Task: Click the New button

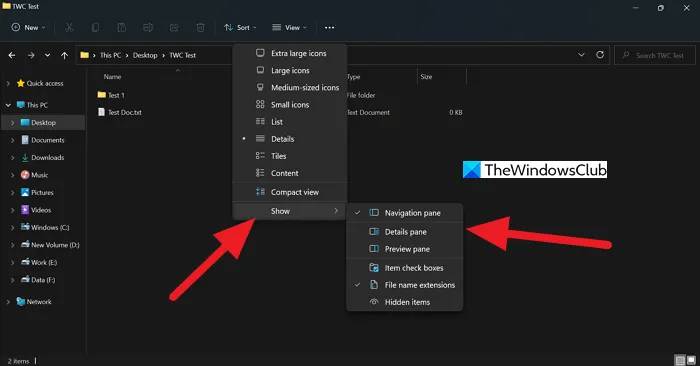Action: [28, 28]
